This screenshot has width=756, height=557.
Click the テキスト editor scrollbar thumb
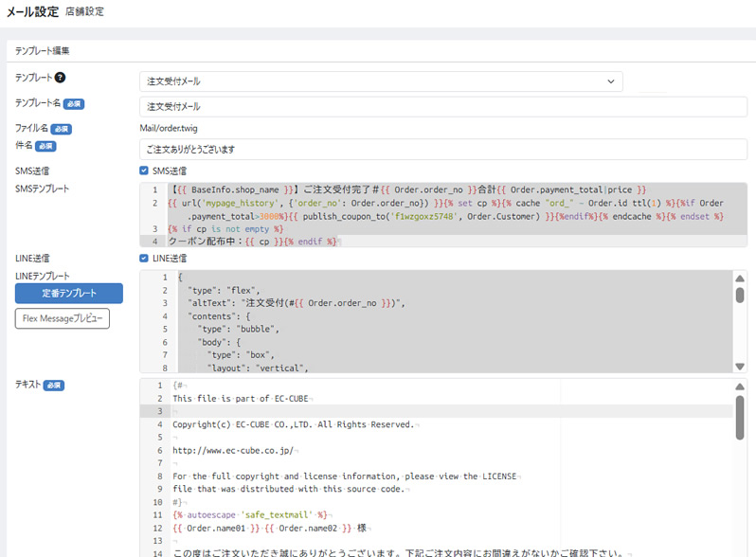(x=740, y=418)
